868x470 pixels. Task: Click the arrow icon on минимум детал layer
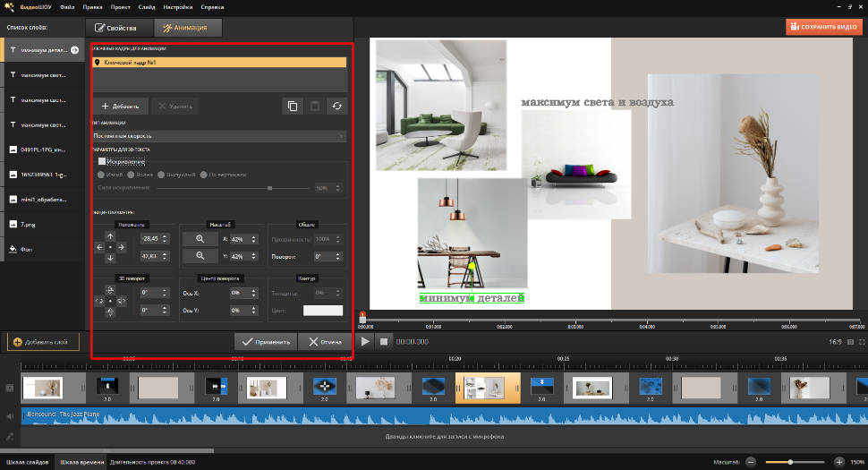tap(75, 50)
